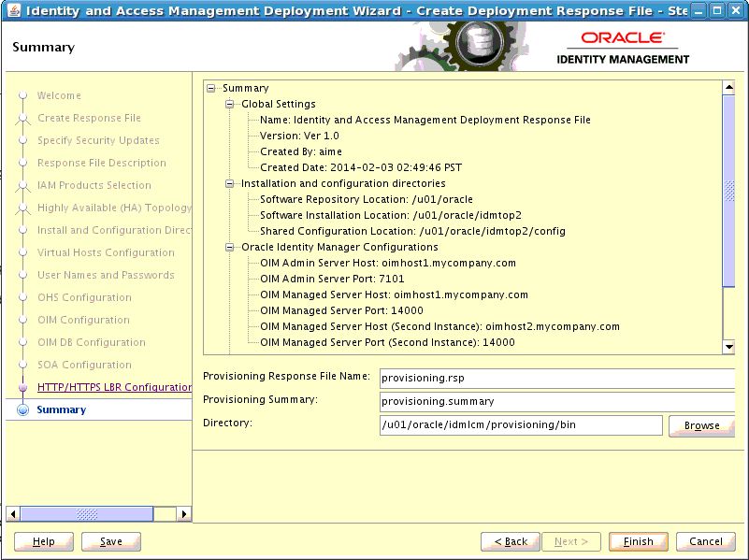
Task: Select OIM Managed Server Port (Second Instance) row
Action: [387, 342]
